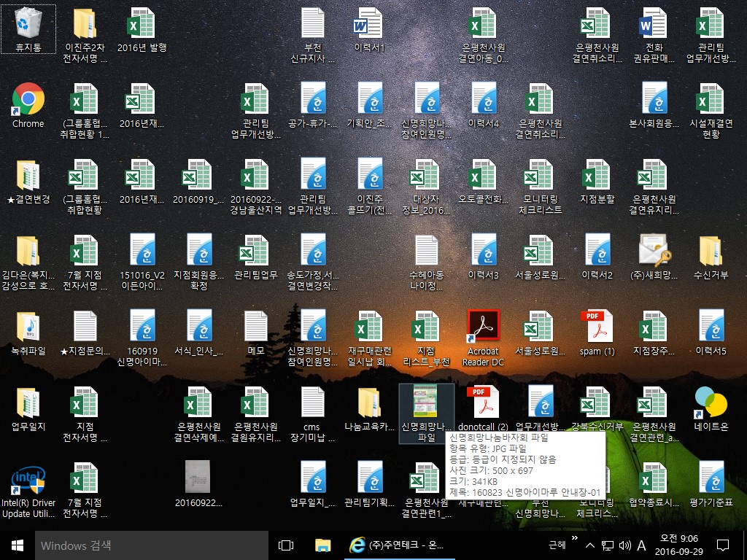
Task: Select the 평가기준표 document icon
Action: (x=711, y=484)
